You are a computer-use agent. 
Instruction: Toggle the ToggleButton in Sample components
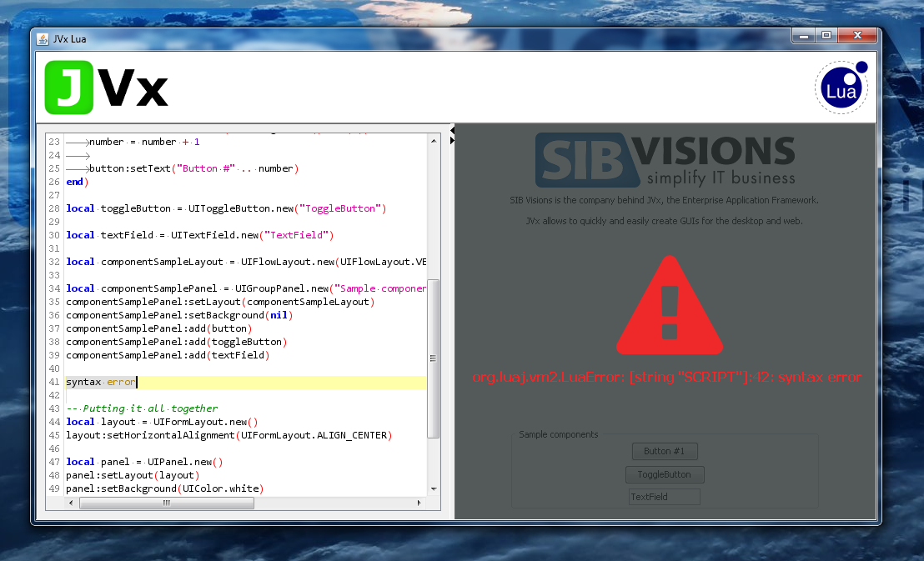665,474
